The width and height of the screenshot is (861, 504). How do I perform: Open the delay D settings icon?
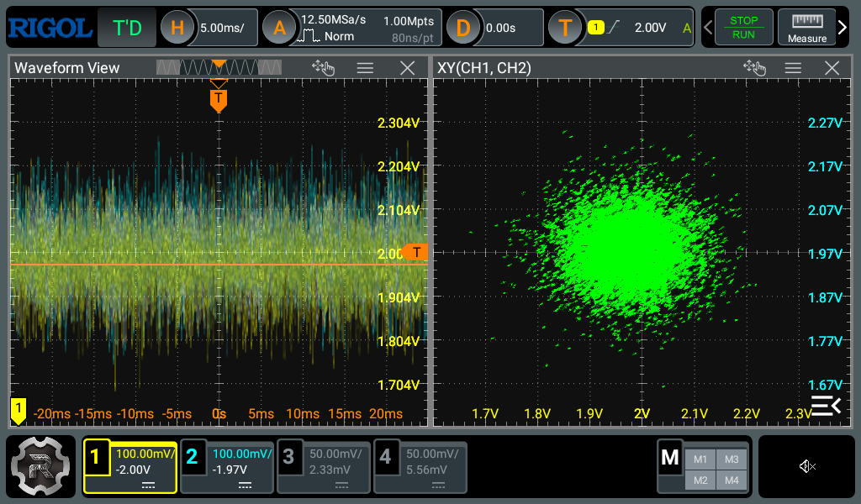point(463,28)
